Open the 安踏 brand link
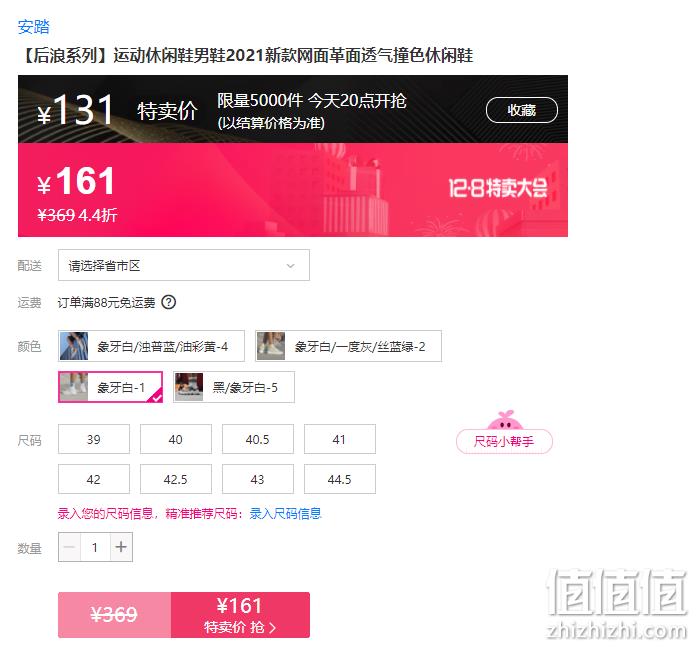The height and width of the screenshot is (648, 696). 34,27
